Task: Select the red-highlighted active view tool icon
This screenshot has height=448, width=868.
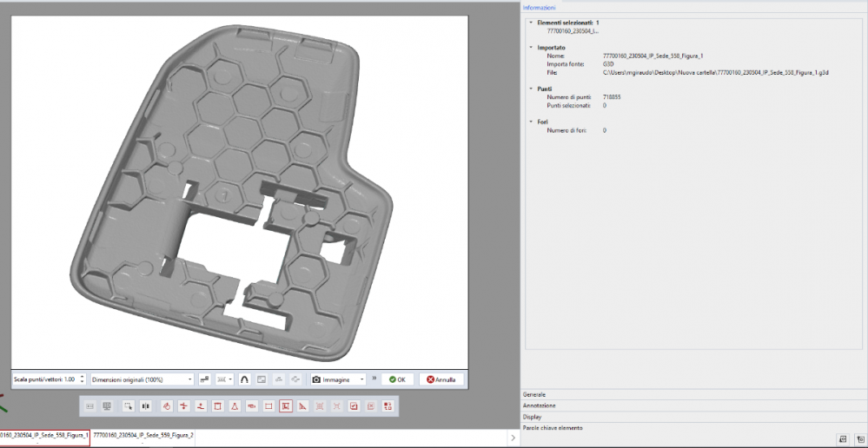Action: [285, 405]
